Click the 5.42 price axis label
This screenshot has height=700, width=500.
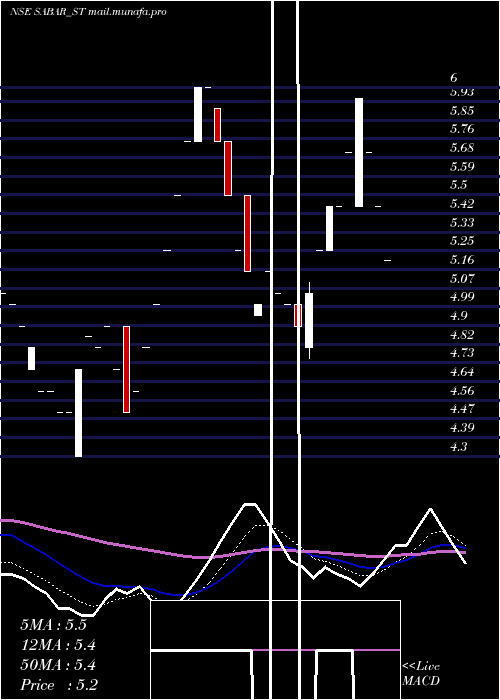point(462,204)
